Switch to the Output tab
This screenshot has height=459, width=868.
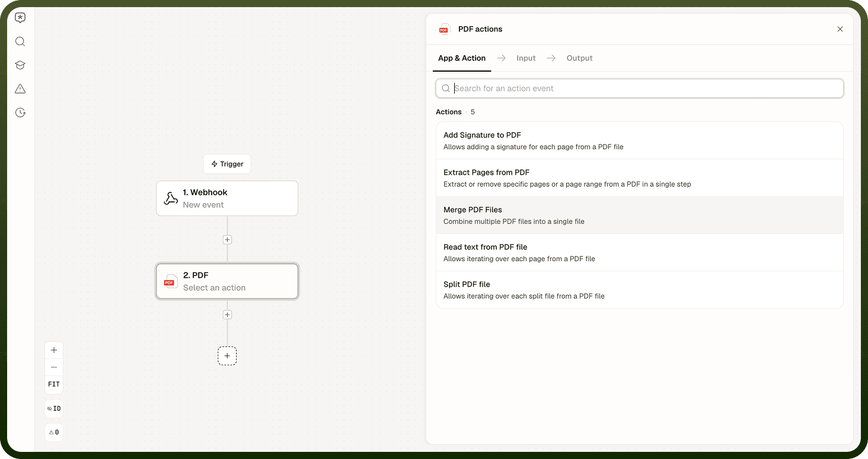[579, 58]
